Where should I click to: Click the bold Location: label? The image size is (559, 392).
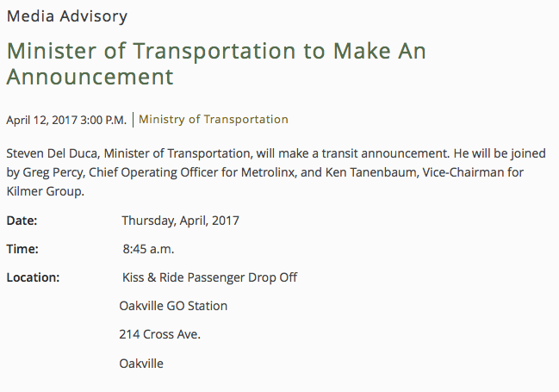(33, 277)
